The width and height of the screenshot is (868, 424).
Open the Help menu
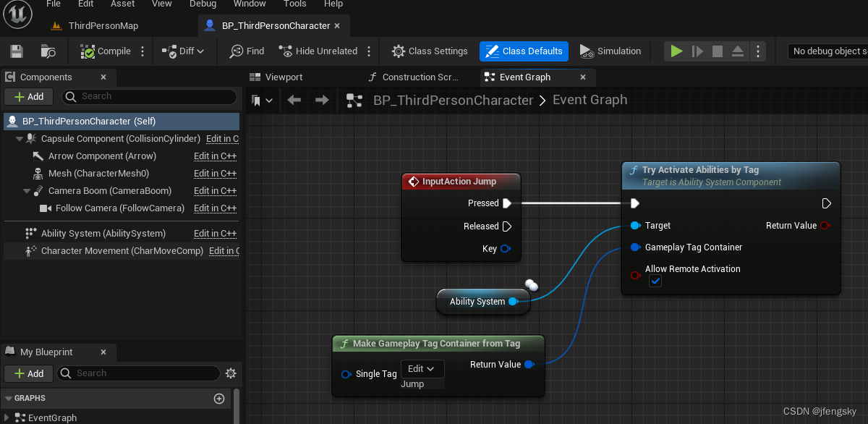(333, 4)
